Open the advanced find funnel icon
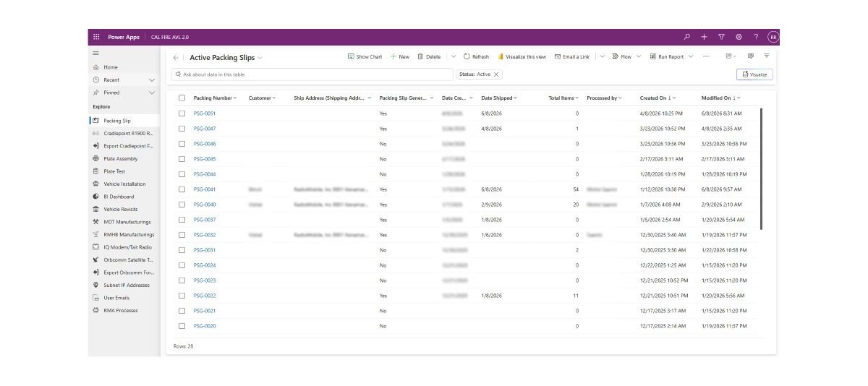868x386 pixels. [721, 37]
